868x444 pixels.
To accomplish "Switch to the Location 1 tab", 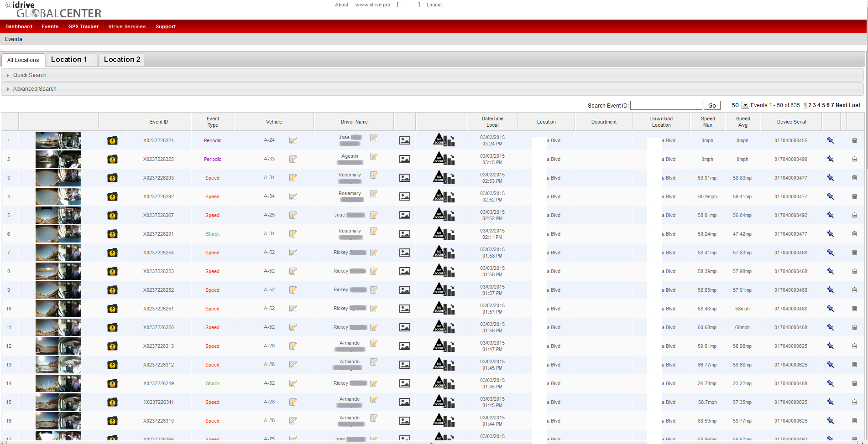I will click(x=69, y=60).
